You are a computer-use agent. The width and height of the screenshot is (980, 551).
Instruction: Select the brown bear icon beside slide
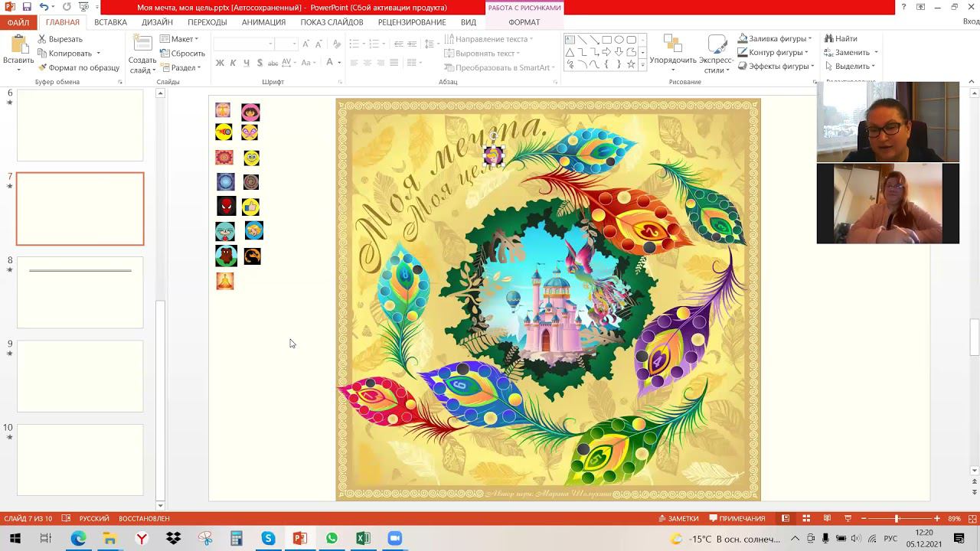pyautogui.click(x=226, y=256)
